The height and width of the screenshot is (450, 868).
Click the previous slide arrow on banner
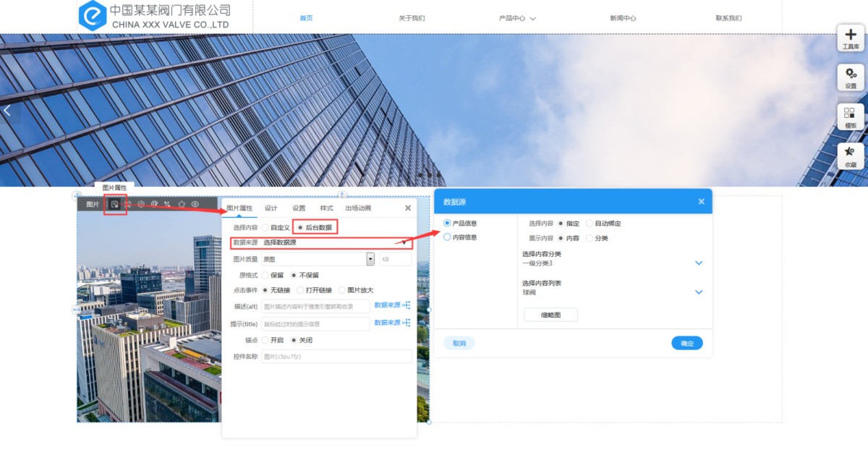7,111
